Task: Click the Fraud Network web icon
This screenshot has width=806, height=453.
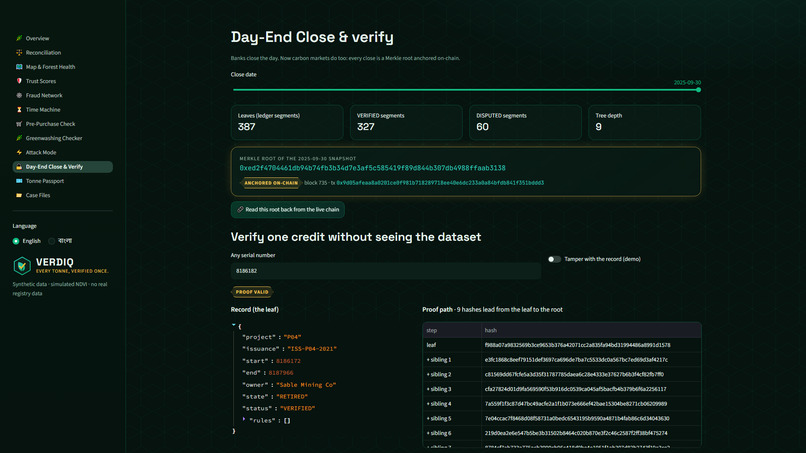Action: point(19,95)
